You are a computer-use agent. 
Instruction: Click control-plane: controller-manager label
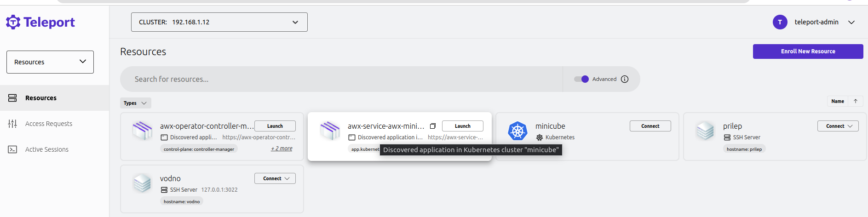pos(199,149)
